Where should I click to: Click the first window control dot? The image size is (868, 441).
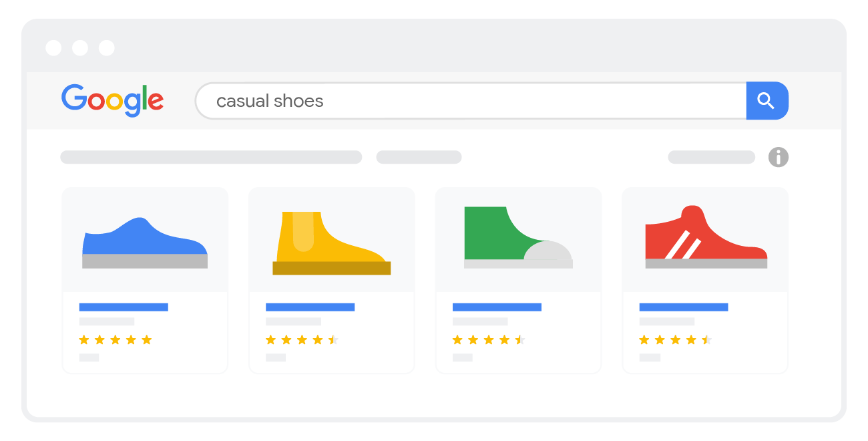pos(53,48)
